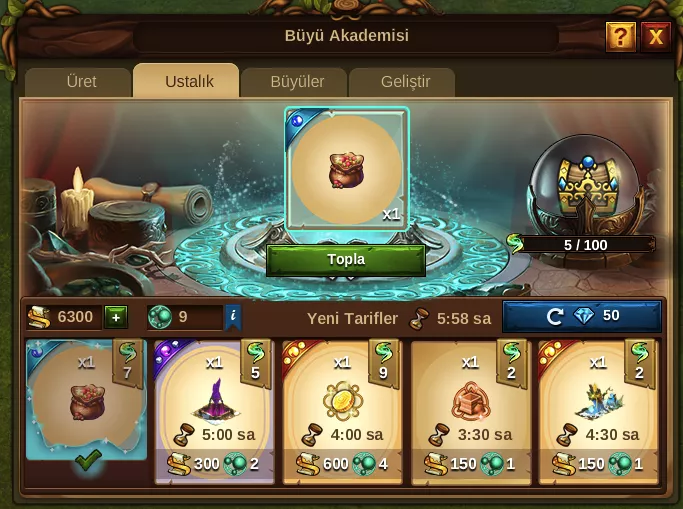This screenshot has height=509, width=683.
Task: Click the green checkmark under finished recipe
Action: (88, 461)
